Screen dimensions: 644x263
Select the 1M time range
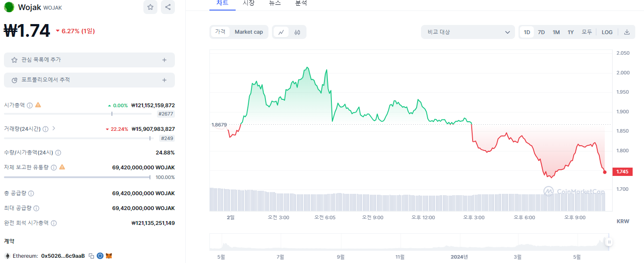tap(556, 32)
